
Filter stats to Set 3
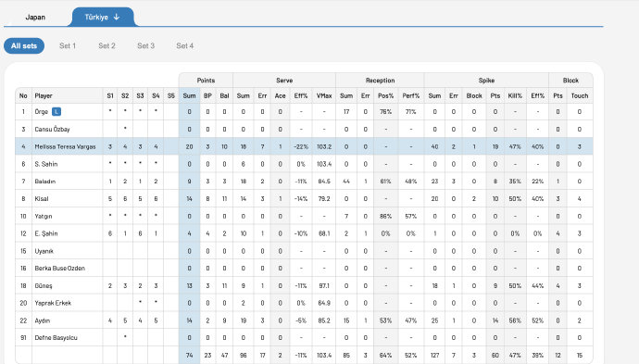[x=146, y=45]
